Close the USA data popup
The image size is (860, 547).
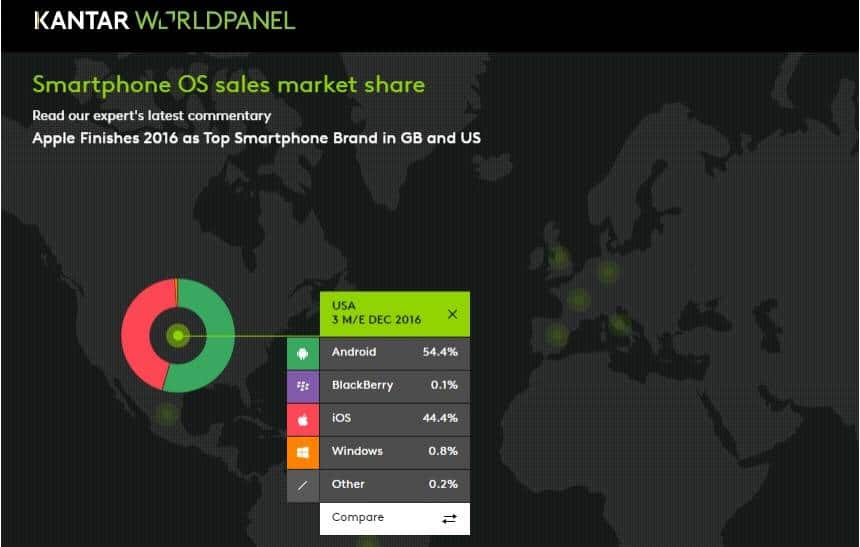tap(452, 314)
